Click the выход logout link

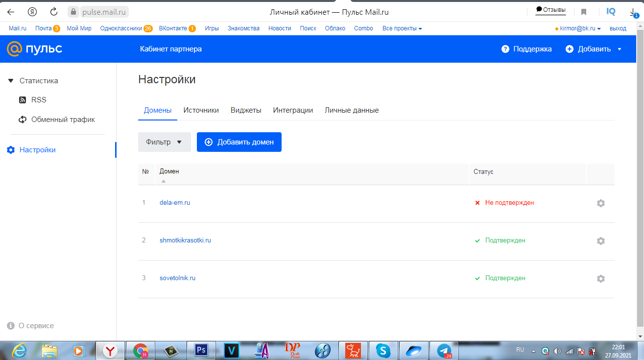tap(618, 28)
